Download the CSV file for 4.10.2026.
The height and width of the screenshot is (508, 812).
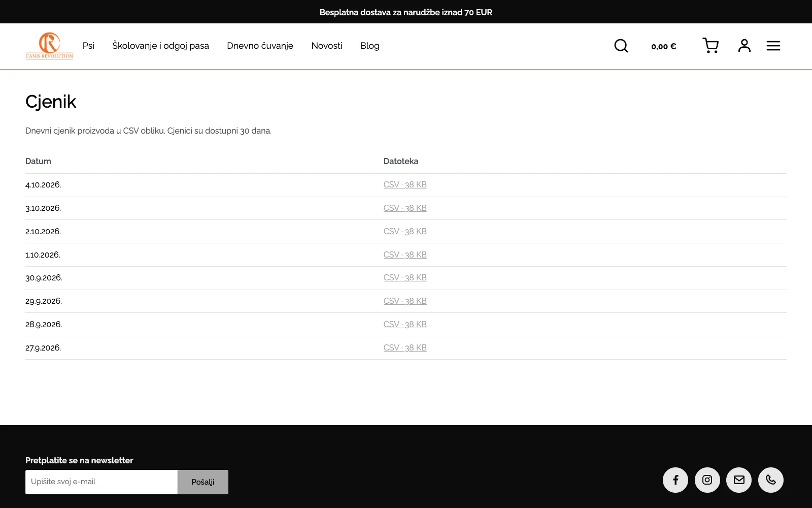pyautogui.click(x=405, y=185)
